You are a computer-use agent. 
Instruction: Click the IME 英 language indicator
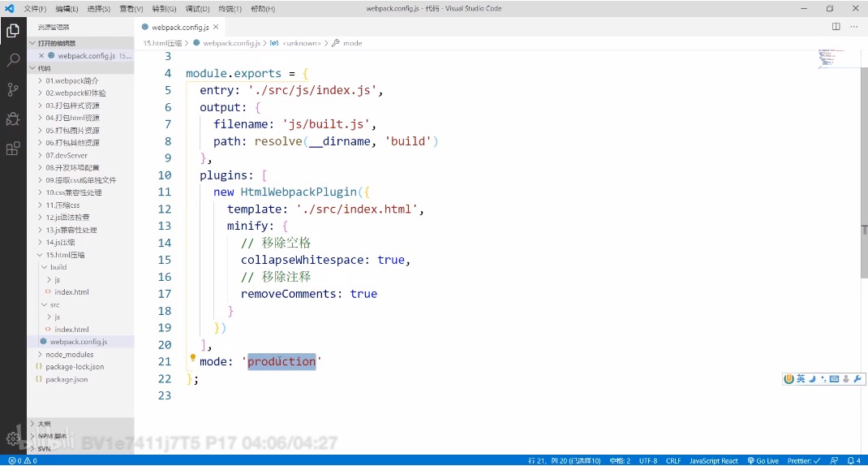[x=801, y=379]
